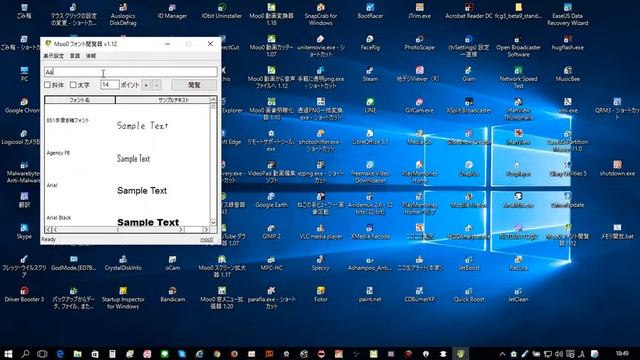Open Task View on the taskbar
Image resolution: width=640 pixels, height=360 pixels.
click(42, 353)
